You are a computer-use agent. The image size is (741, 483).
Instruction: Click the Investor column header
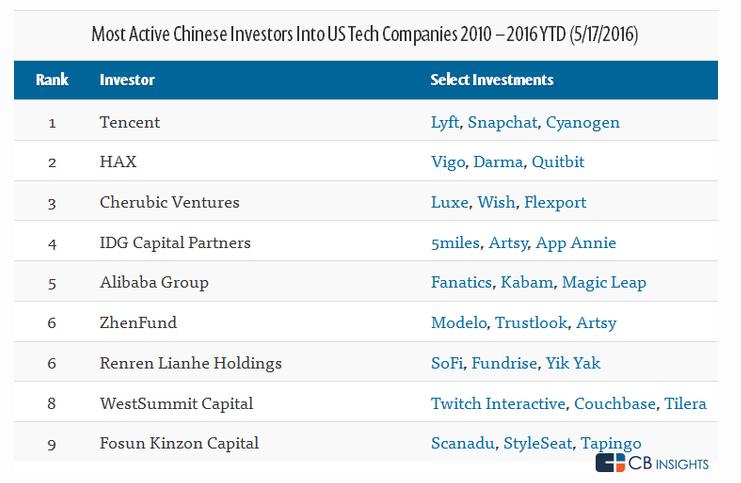[127, 79]
